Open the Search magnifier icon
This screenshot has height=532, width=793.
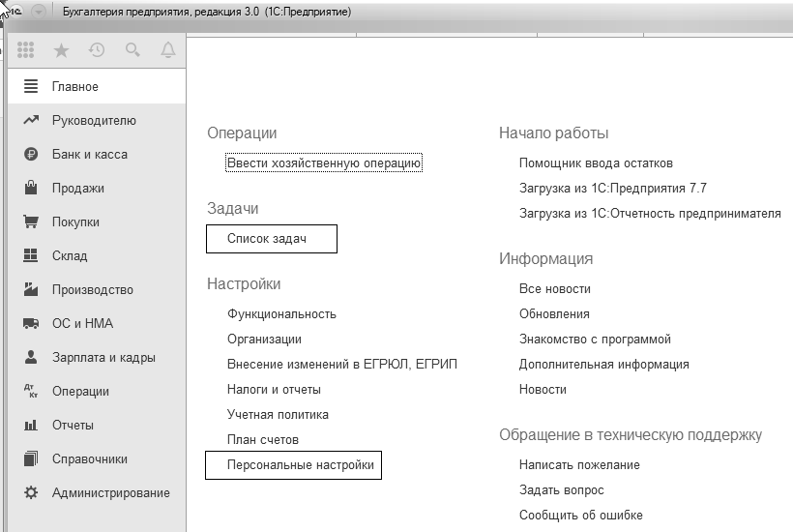click(132, 50)
